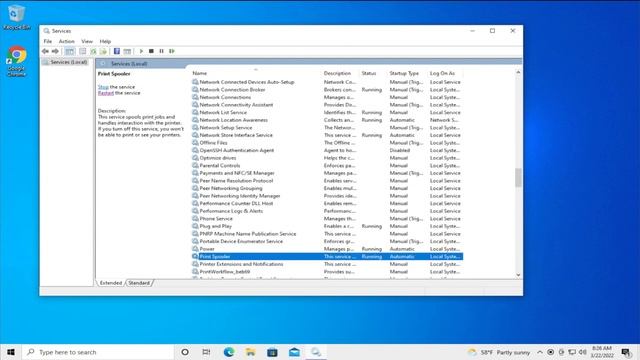Toggle Show/Hide Action Pane toolbar icon
This screenshot has height=360, width=640.
point(127,51)
